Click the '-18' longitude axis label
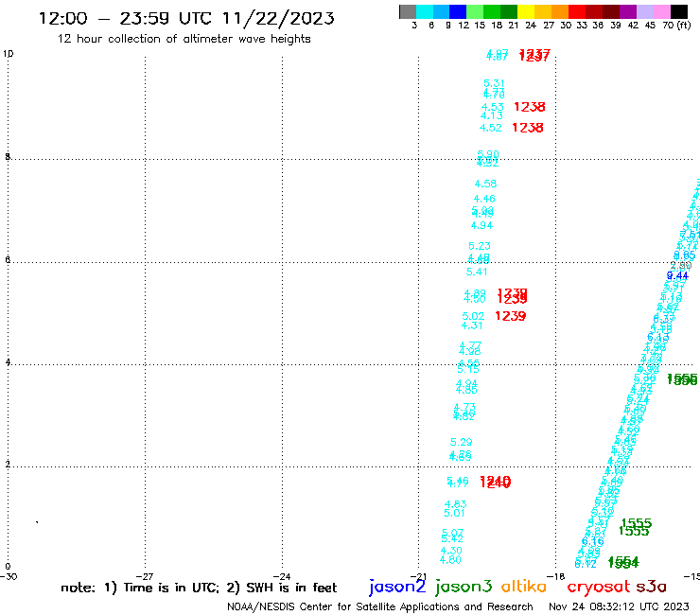Image resolution: width=700 pixels, height=615 pixels. point(556,576)
